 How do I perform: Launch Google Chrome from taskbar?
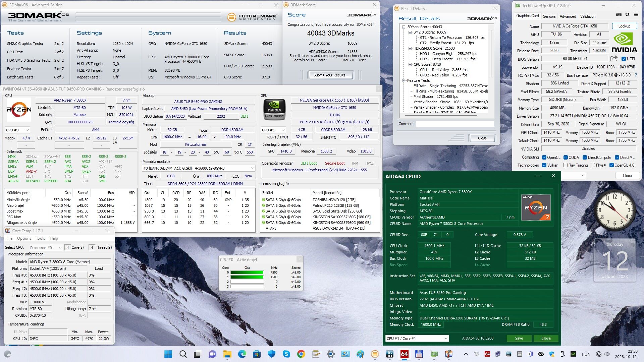[x=301, y=354]
